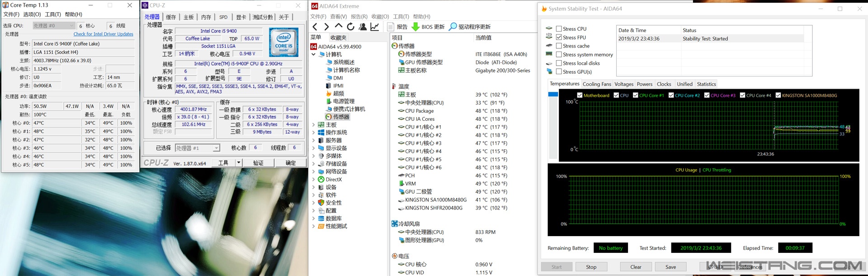Viewport: 868px width, 276px height.
Task: Click the green BIOS update arrow icon
Action: point(415,27)
